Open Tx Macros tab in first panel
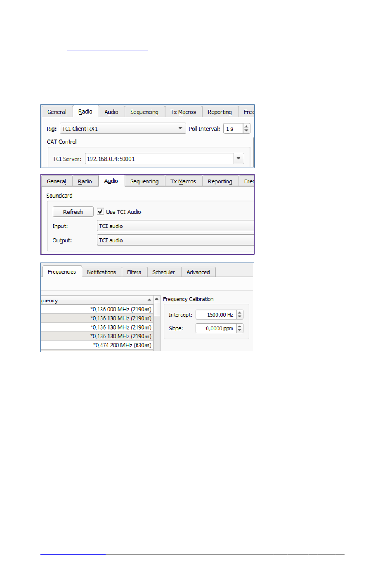392x561 pixels. coord(183,112)
